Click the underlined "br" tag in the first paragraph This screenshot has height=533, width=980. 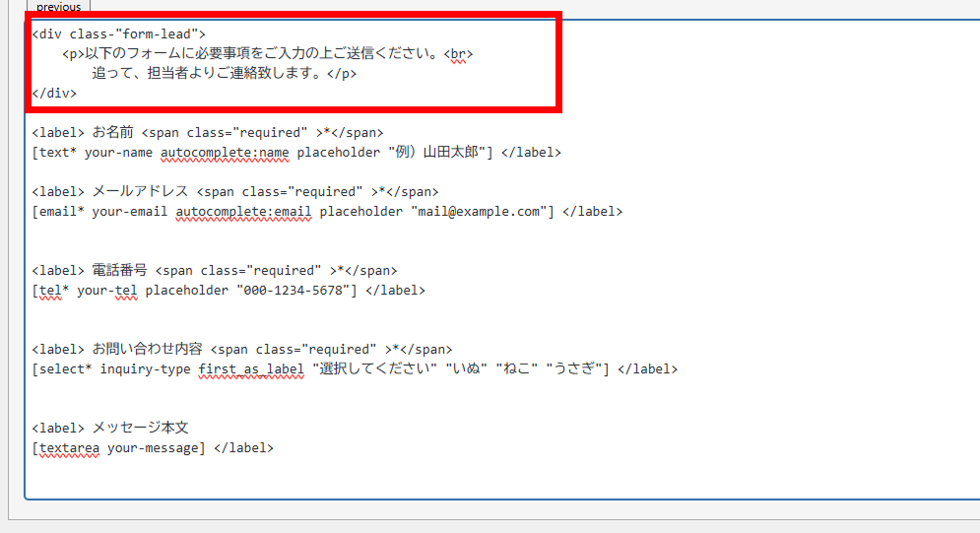[x=458, y=54]
